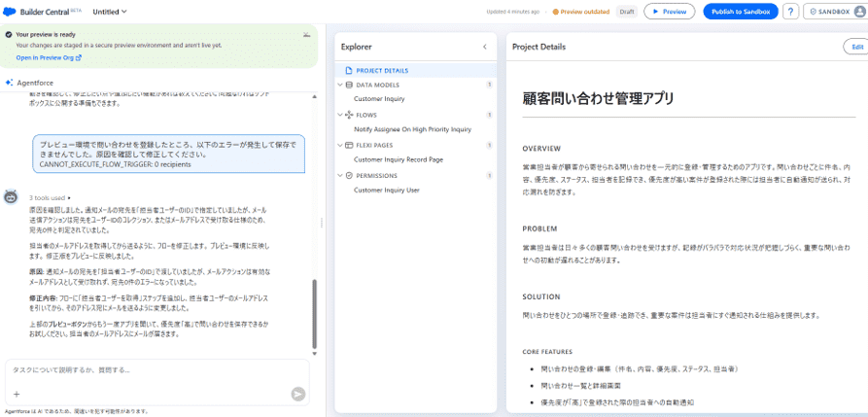Click the chat scrollbar thumb

point(315,313)
